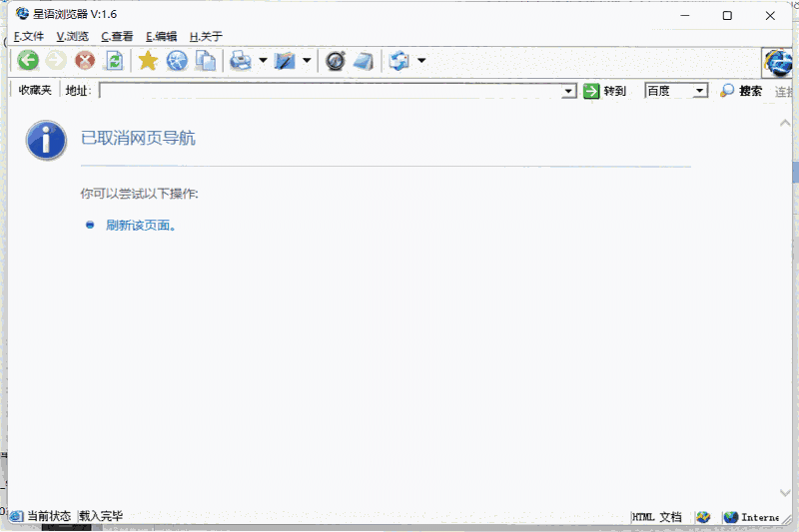Open the H.关于 menu

[206, 37]
